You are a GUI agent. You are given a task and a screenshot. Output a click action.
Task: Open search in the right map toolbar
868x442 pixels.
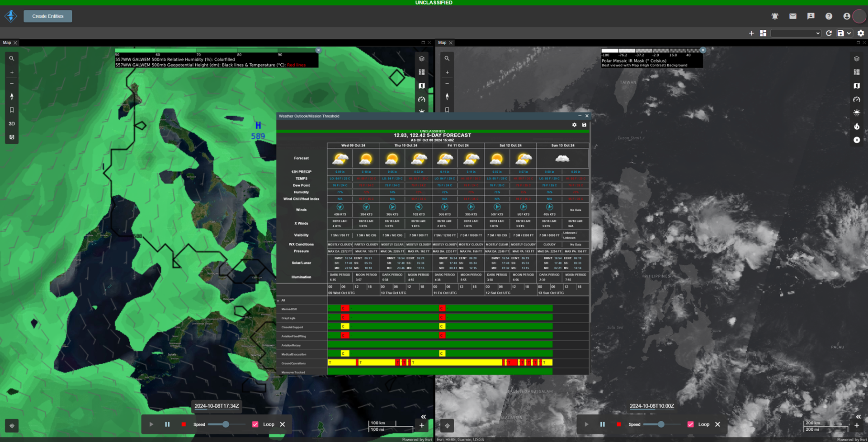(x=447, y=58)
